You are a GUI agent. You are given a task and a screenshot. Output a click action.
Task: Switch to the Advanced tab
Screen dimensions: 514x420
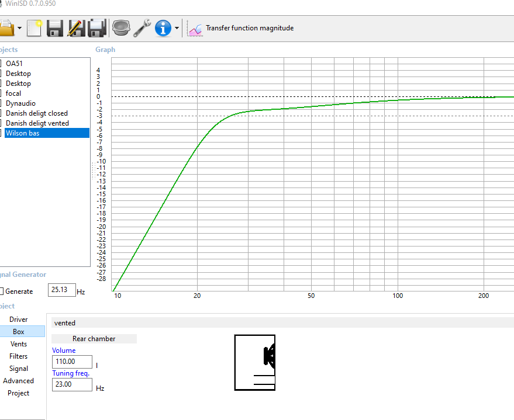pos(18,381)
